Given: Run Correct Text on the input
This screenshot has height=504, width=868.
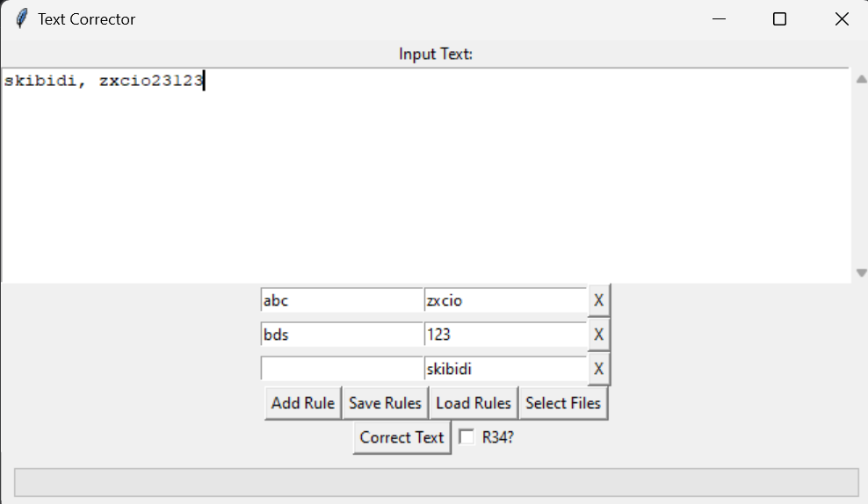Looking at the screenshot, I should click(x=401, y=437).
